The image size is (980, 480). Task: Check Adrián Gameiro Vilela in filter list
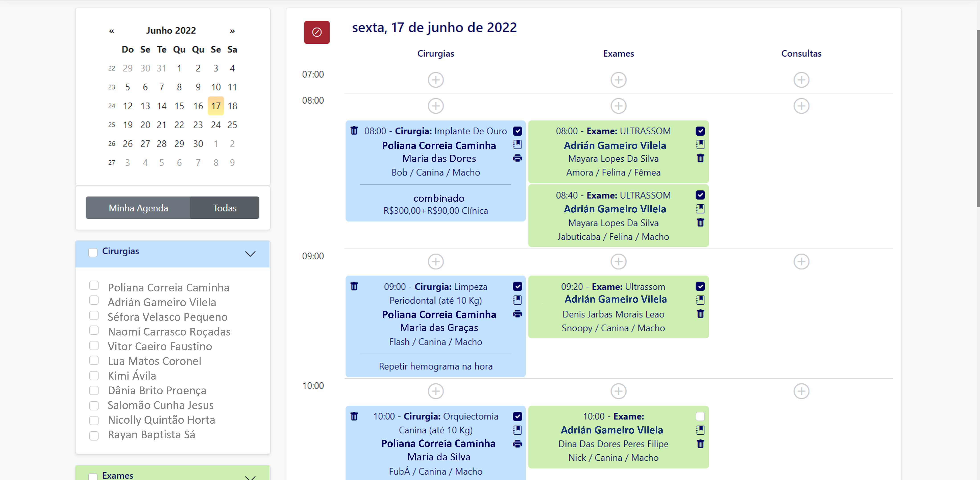tap(94, 300)
